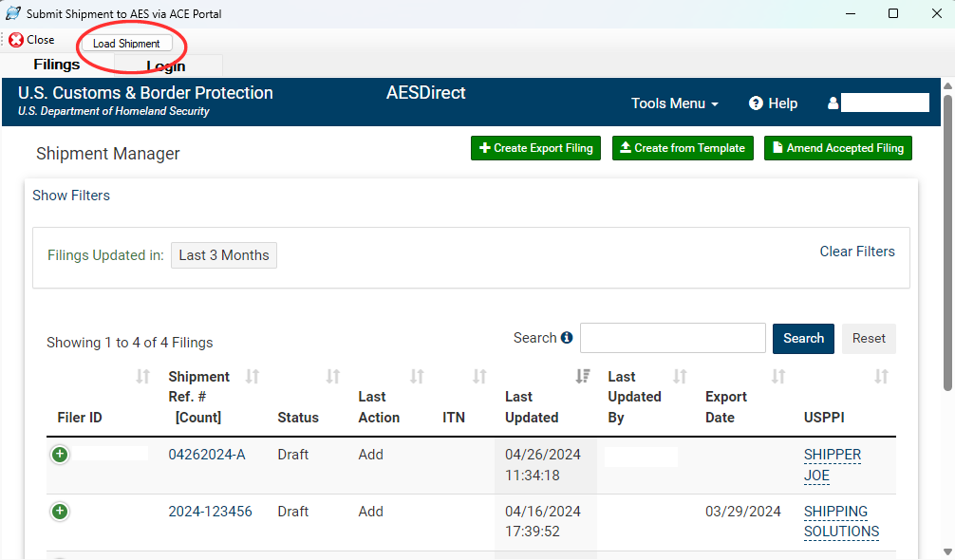Select the Filings tab
The image size is (955, 560).
[x=56, y=65]
